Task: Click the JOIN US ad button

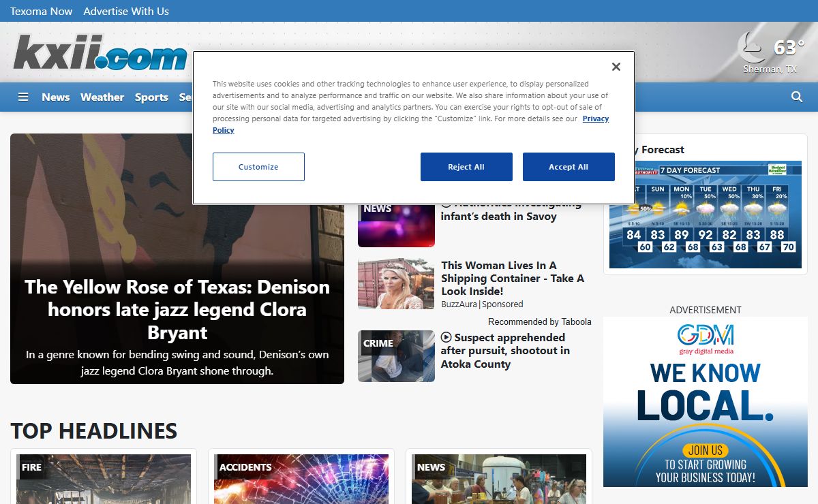Action: [x=705, y=450]
